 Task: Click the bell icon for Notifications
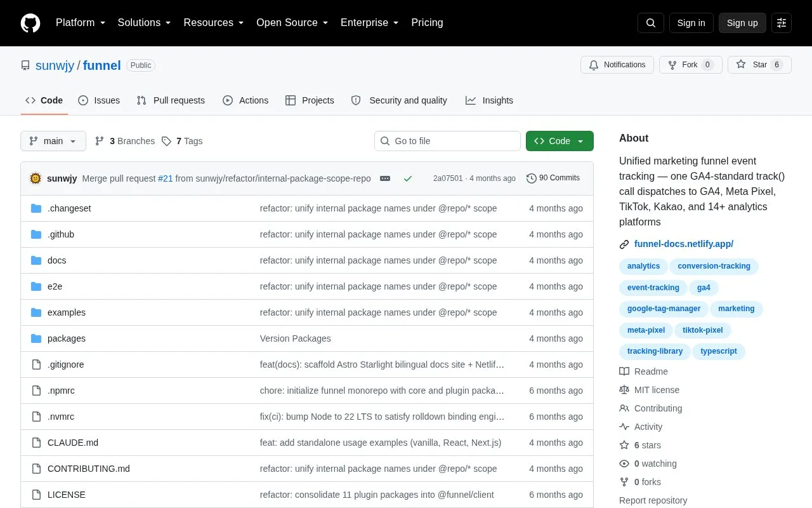tap(594, 65)
